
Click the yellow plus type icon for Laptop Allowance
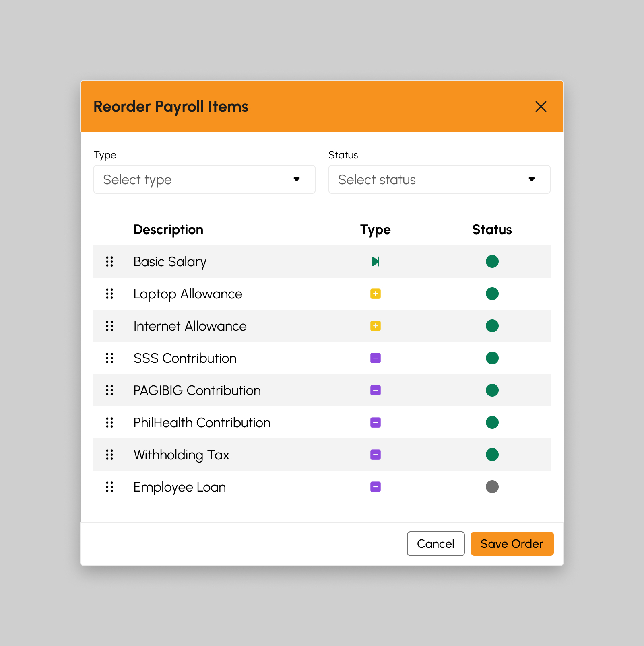[376, 294]
